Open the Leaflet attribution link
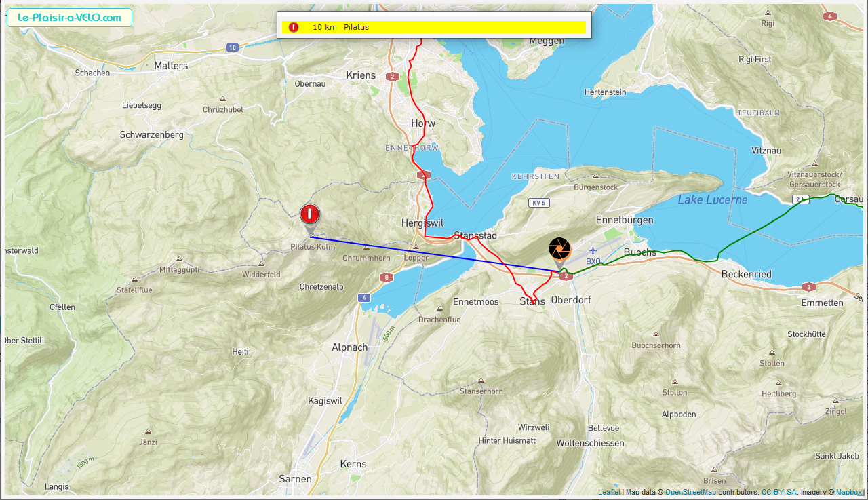 click(609, 493)
